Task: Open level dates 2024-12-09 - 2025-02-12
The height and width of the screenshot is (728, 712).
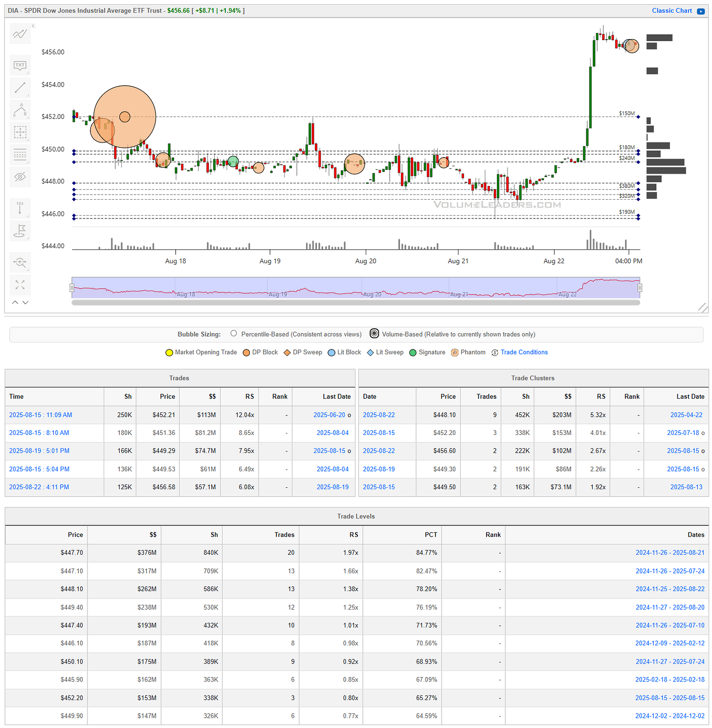Action: click(670, 643)
